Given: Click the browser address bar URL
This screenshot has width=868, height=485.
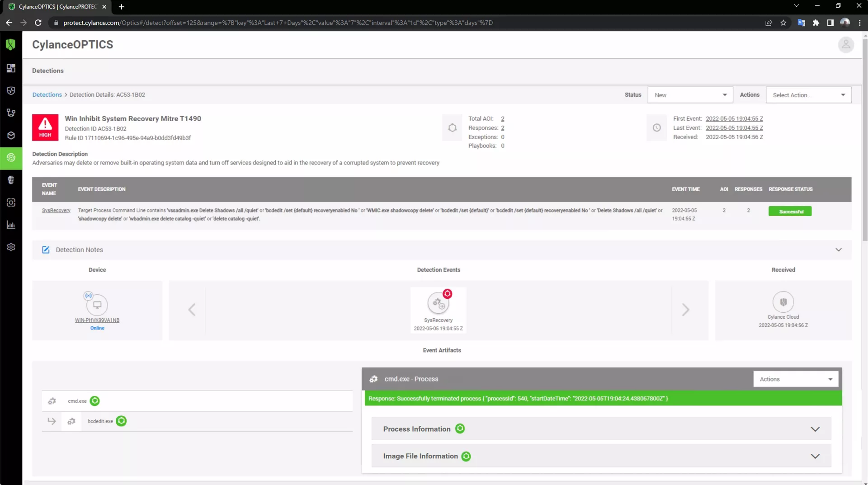Looking at the screenshot, I should pyautogui.click(x=278, y=23).
